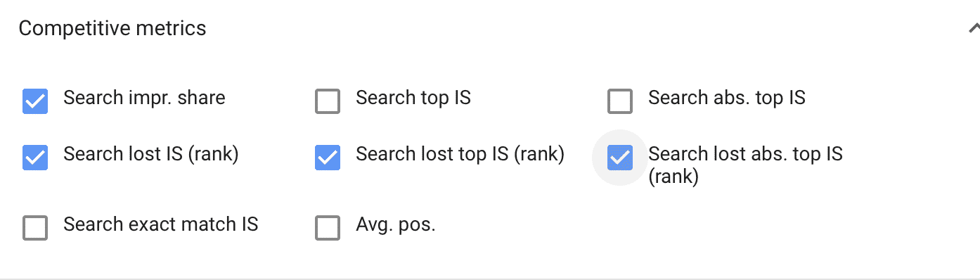Select the Avg. pos. label text
Image resolution: width=980 pixels, height=280 pixels.
click(x=396, y=226)
